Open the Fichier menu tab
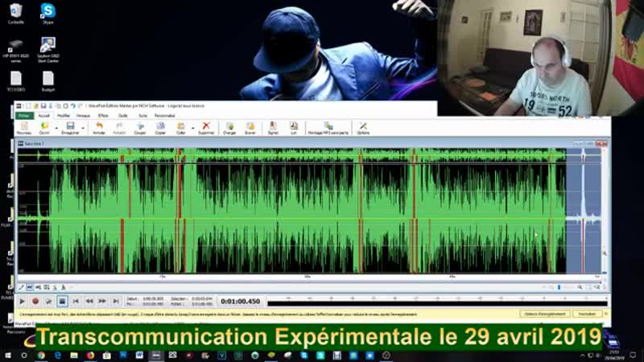The image size is (644, 362). tap(23, 116)
